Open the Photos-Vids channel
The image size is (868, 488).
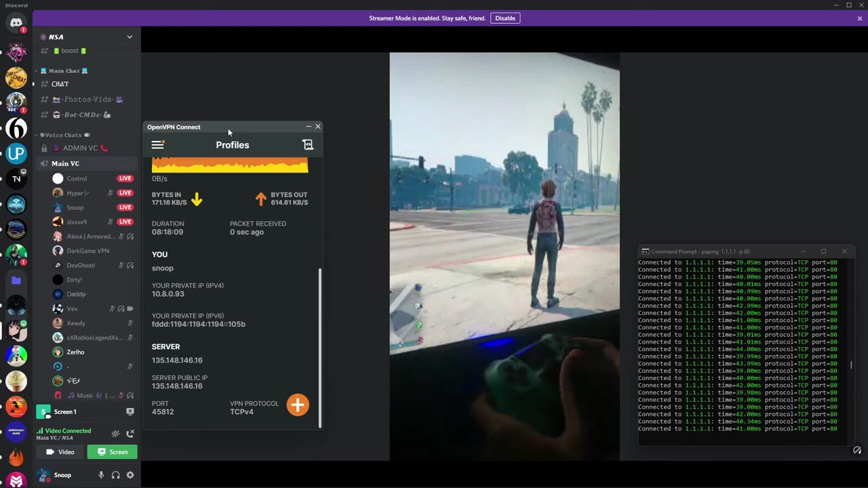(87, 100)
